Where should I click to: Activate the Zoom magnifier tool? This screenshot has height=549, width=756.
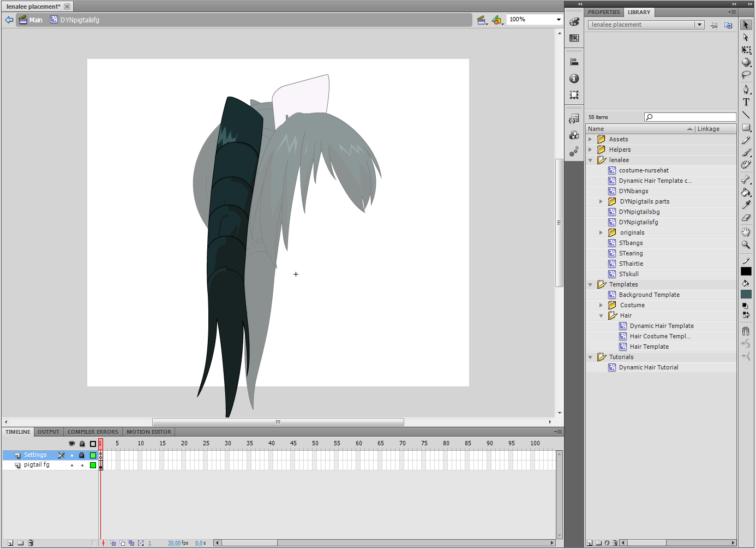click(746, 245)
